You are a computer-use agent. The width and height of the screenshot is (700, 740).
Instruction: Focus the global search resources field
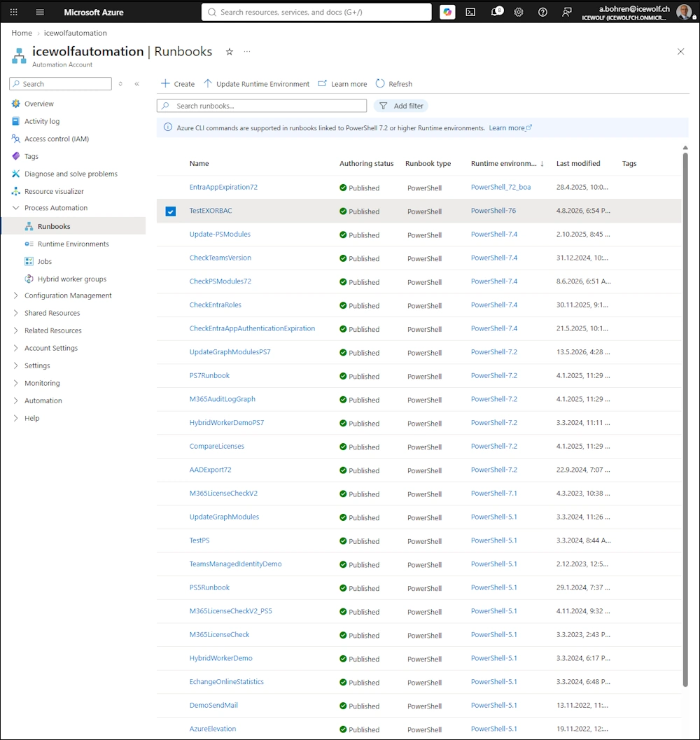tap(316, 13)
